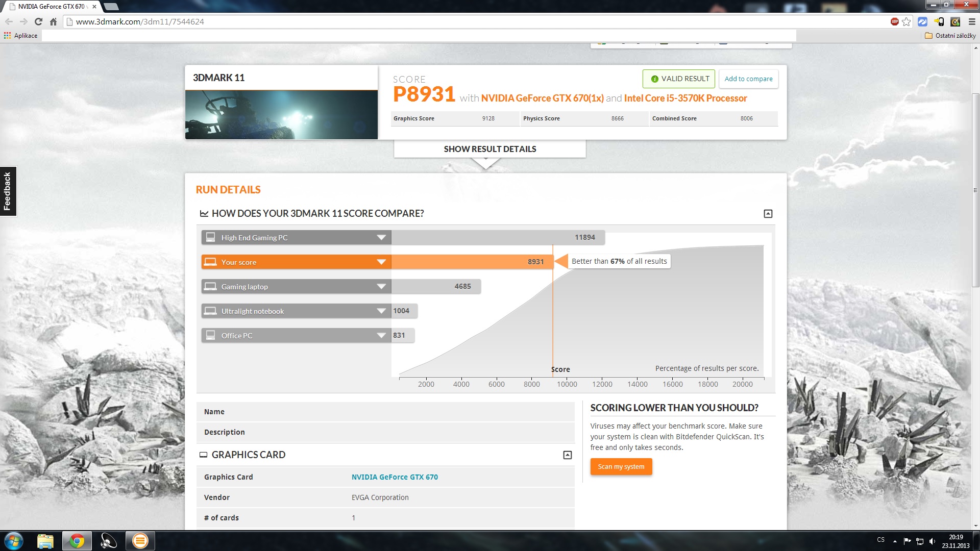Screen dimensions: 980x551
Task: Show hidden system tray icons
Action: click(x=894, y=541)
